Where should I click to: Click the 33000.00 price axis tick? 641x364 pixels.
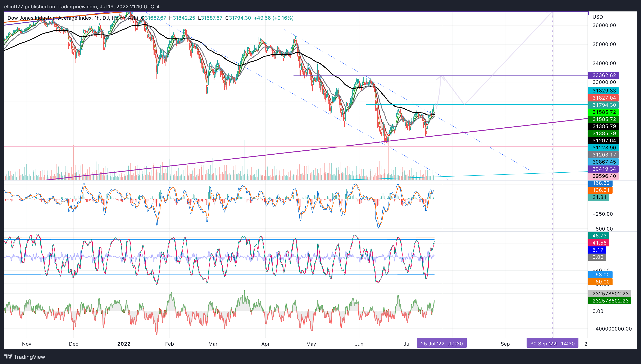[x=604, y=82]
